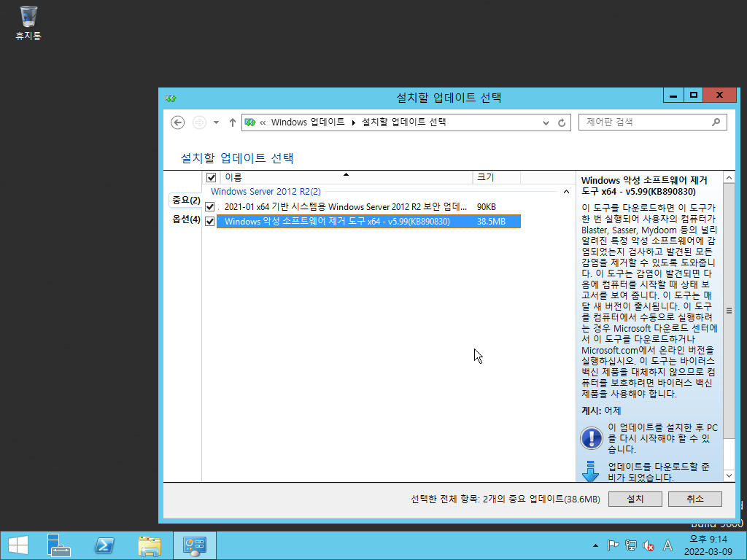Navigate to Windows 업데이트 breadcrumb

(x=308, y=122)
